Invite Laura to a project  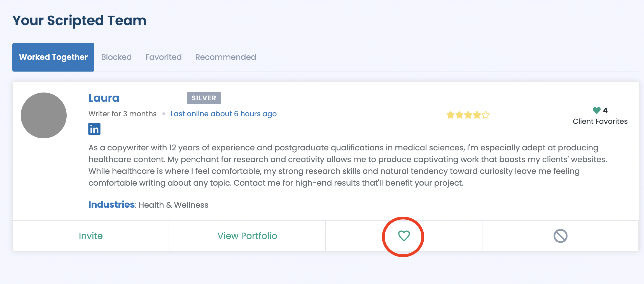91,236
